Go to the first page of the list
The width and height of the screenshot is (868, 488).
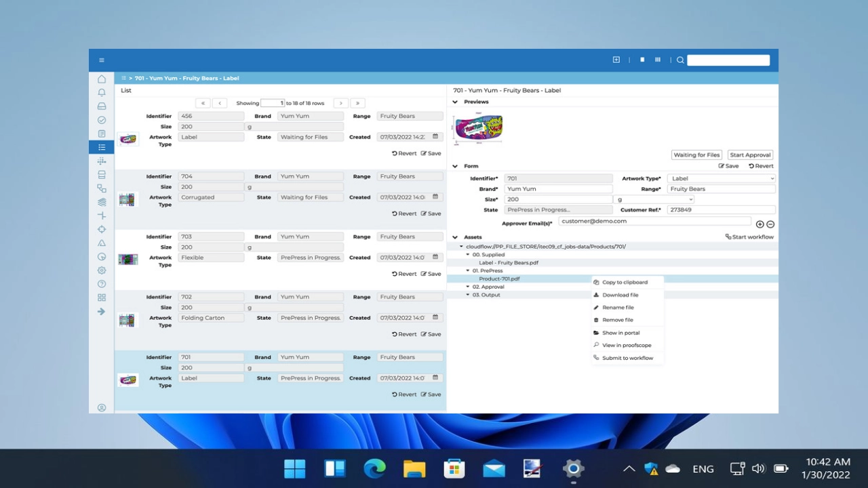coord(203,103)
